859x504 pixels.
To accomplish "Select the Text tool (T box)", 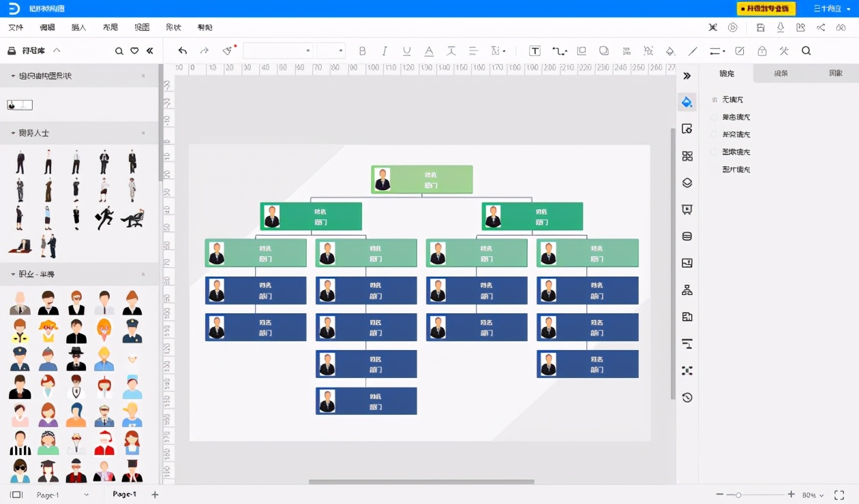I will [x=535, y=51].
